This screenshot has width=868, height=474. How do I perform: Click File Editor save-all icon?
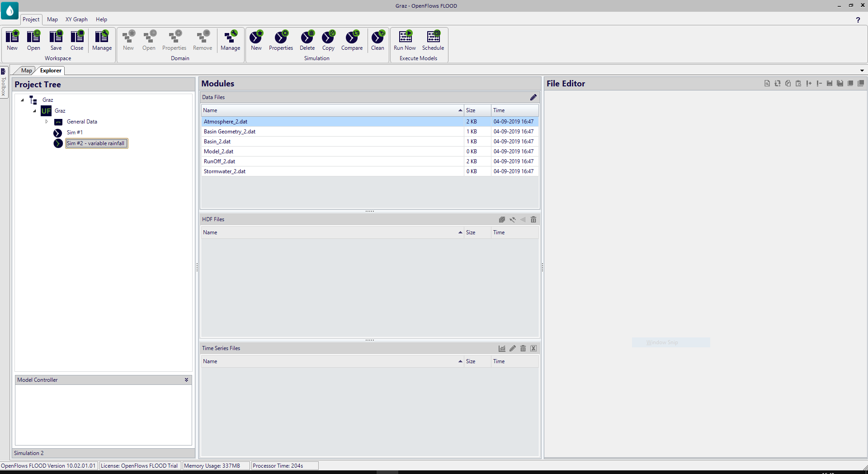coord(840,83)
